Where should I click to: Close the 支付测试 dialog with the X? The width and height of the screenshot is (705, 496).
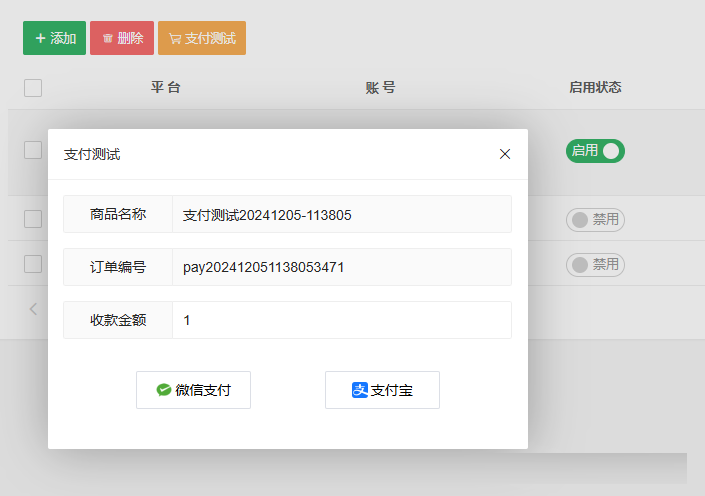[505, 154]
